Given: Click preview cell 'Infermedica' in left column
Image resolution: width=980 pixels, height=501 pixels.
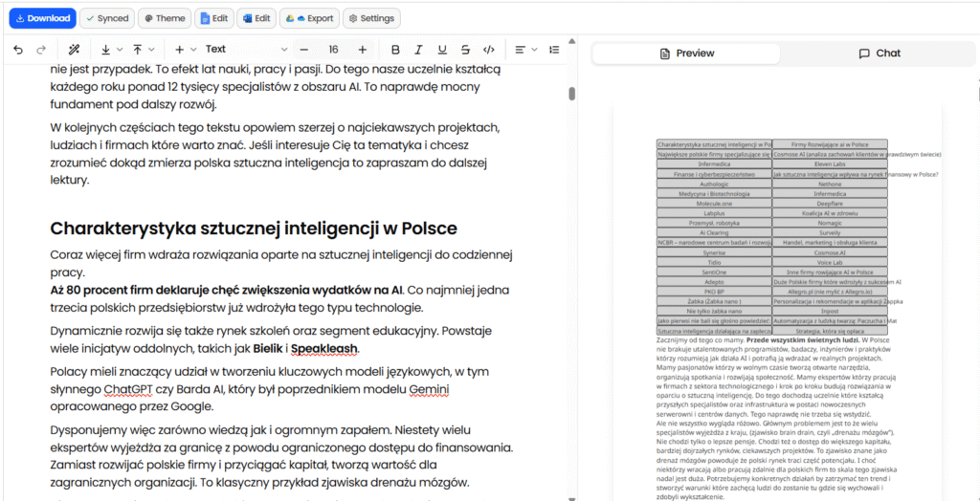Looking at the screenshot, I should pyautogui.click(x=714, y=164).
